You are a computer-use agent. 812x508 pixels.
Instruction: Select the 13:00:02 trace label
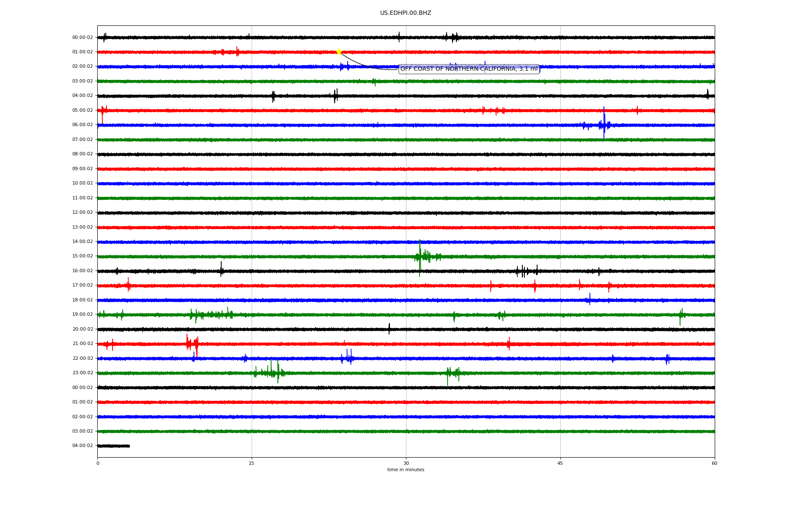click(x=82, y=227)
